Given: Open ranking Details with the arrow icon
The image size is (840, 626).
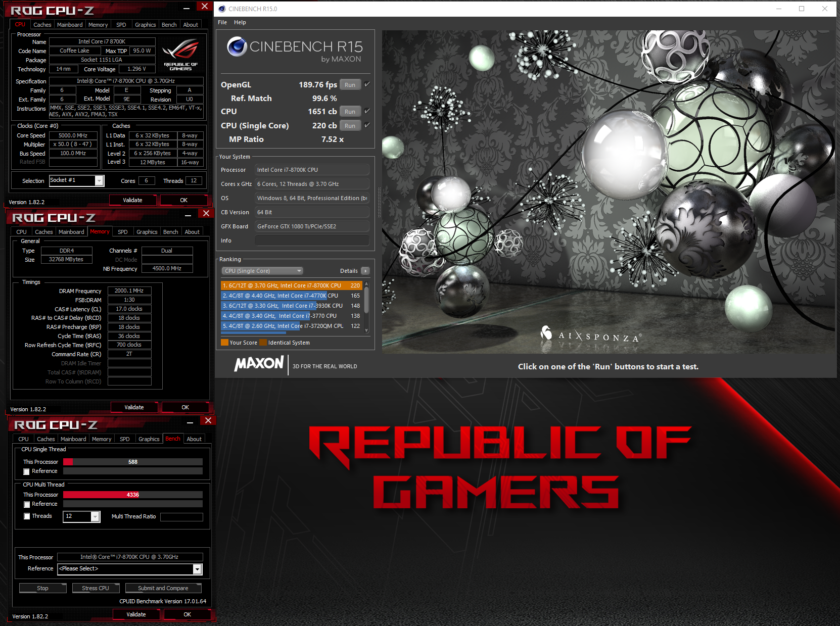Looking at the screenshot, I should [365, 271].
